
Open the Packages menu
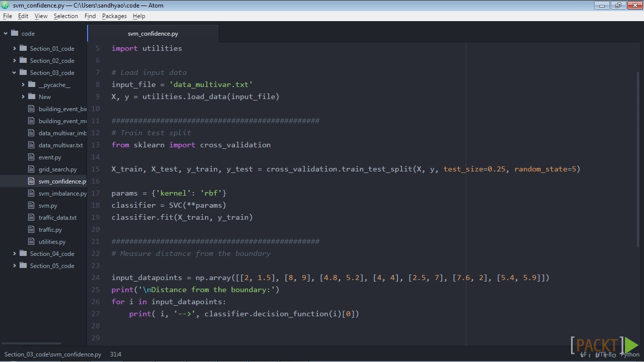(114, 16)
